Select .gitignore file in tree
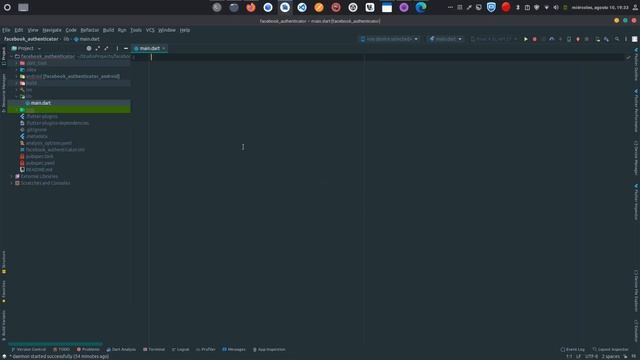640x360 pixels. coord(36,130)
